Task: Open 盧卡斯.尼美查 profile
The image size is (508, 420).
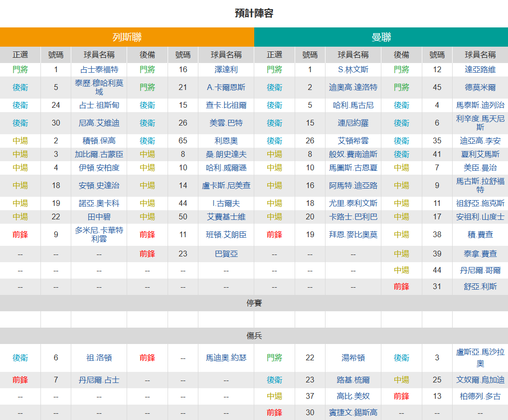Action: pyautogui.click(x=226, y=185)
